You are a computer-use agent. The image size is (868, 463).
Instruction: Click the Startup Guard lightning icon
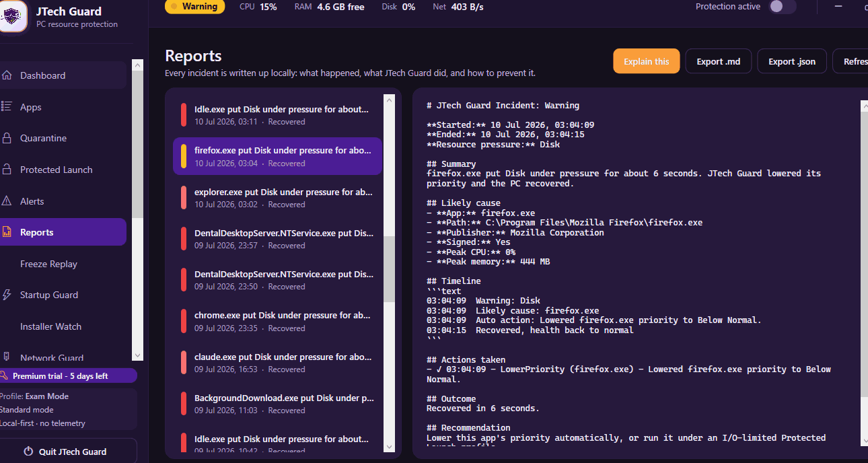7,295
